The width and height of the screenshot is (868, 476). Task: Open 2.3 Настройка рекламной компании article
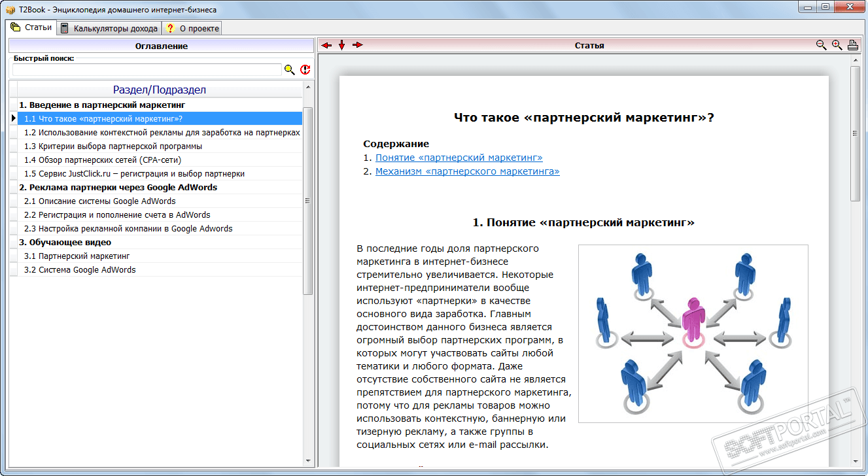pos(160,228)
